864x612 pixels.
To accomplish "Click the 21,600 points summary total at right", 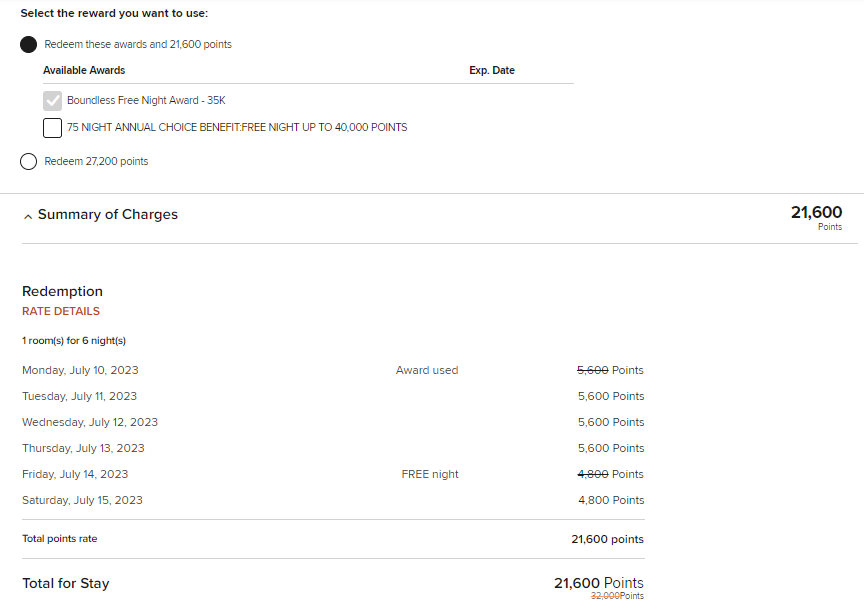I will [816, 213].
